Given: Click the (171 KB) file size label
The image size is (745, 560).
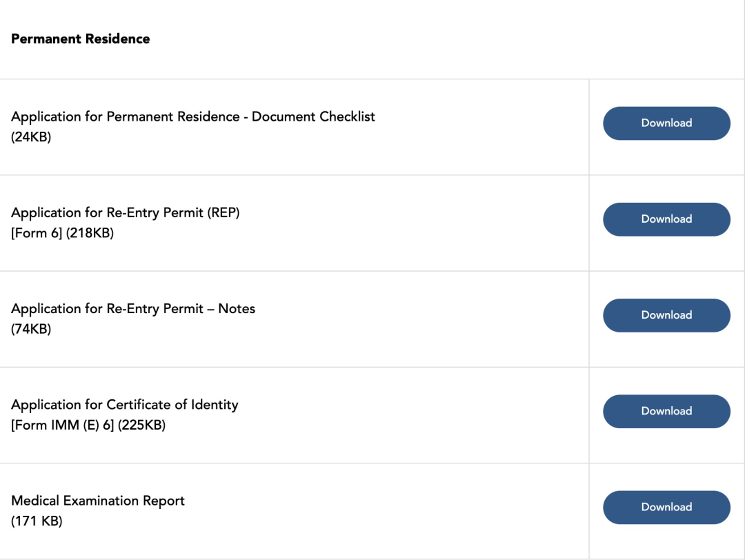Looking at the screenshot, I should (37, 521).
